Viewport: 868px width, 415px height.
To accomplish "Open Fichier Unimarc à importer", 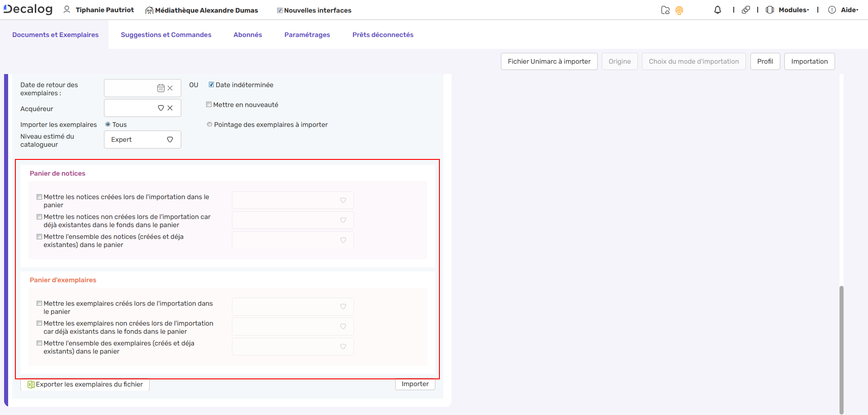I will coord(549,61).
